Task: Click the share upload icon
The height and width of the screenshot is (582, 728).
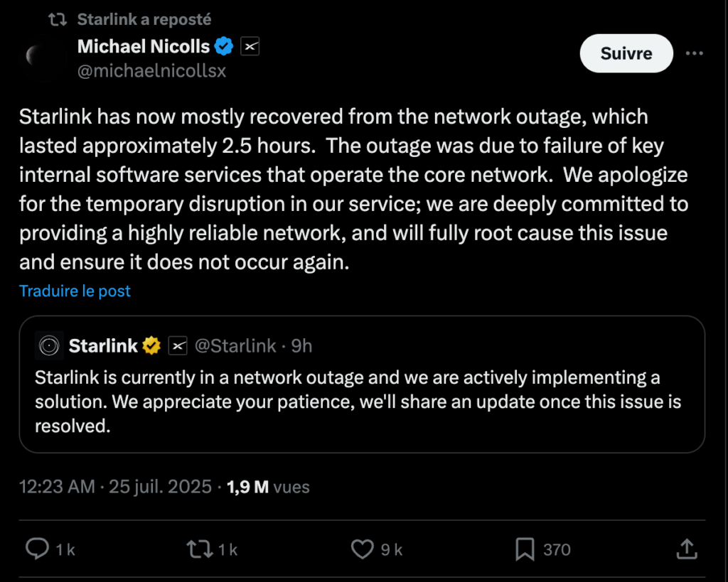Action: click(685, 549)
